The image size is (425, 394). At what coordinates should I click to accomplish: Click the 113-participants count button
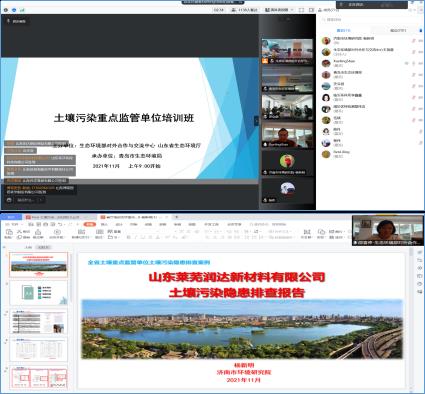click(245, 10)
